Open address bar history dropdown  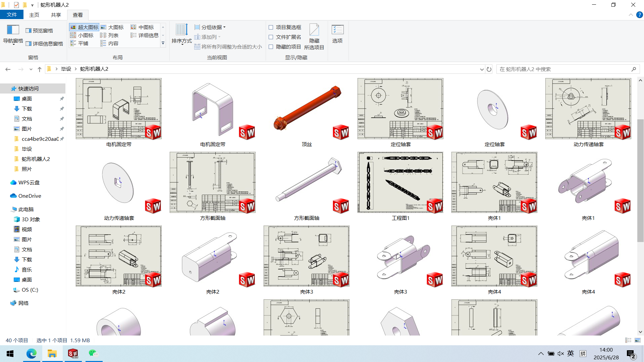[482, 69]
